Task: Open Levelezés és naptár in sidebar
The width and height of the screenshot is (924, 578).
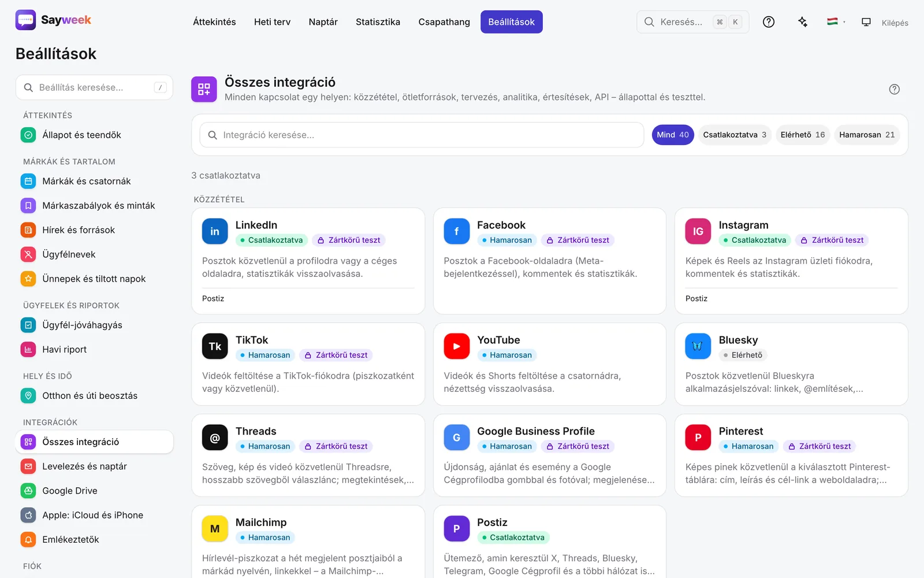Action: tap(94, 466)
